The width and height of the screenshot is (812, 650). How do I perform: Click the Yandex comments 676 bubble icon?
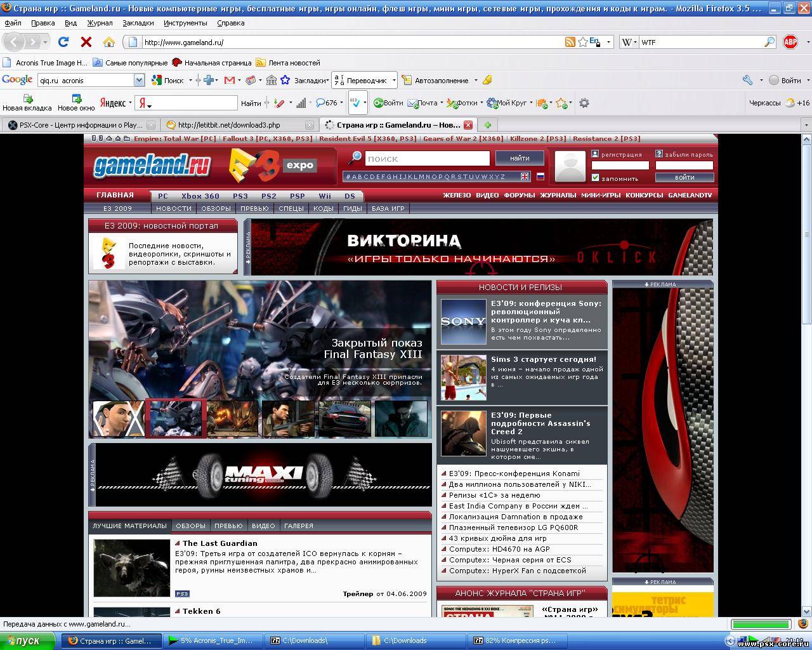click(320, 103)
